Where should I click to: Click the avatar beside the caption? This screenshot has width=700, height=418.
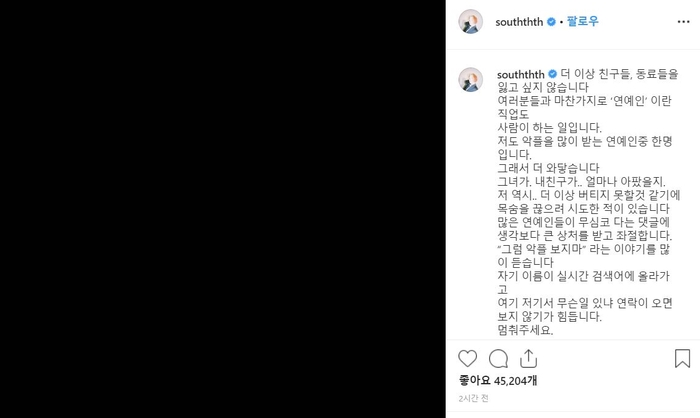(x=471, y=79)
